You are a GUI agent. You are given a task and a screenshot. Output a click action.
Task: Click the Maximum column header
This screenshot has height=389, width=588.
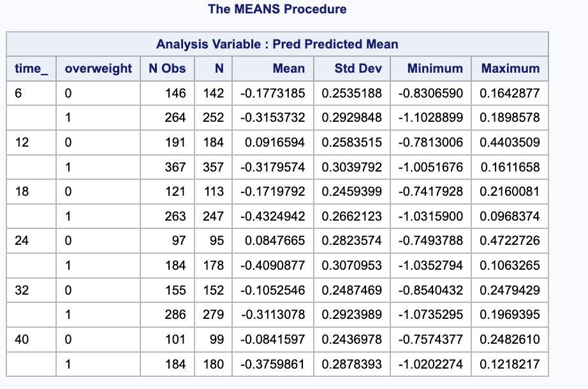tap(510, 69)
